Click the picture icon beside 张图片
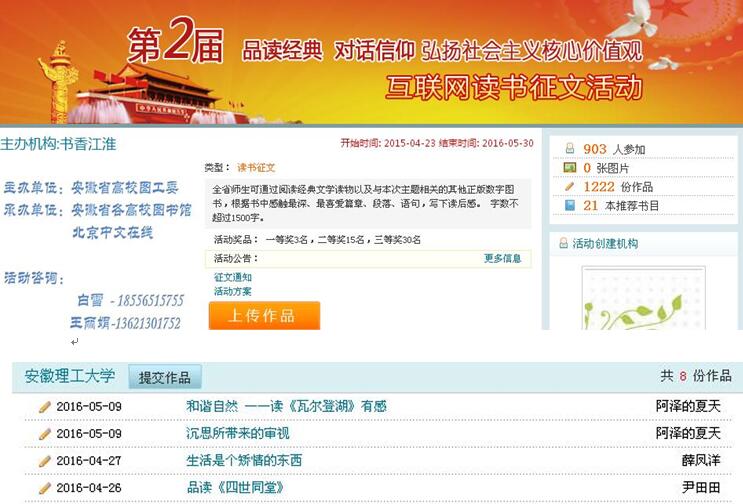The width and height of the screenshot is (743, 504). [569, 167]
